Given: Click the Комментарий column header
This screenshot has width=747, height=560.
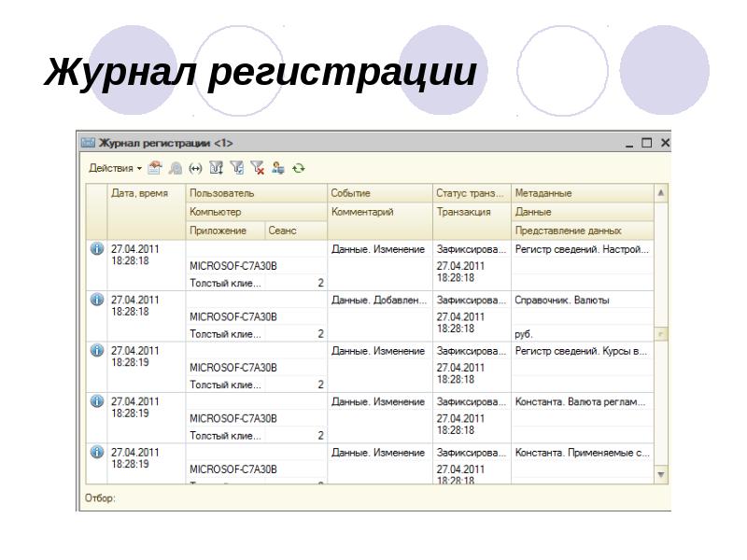Looking at the screenshot, I should (x=380, y=221).
